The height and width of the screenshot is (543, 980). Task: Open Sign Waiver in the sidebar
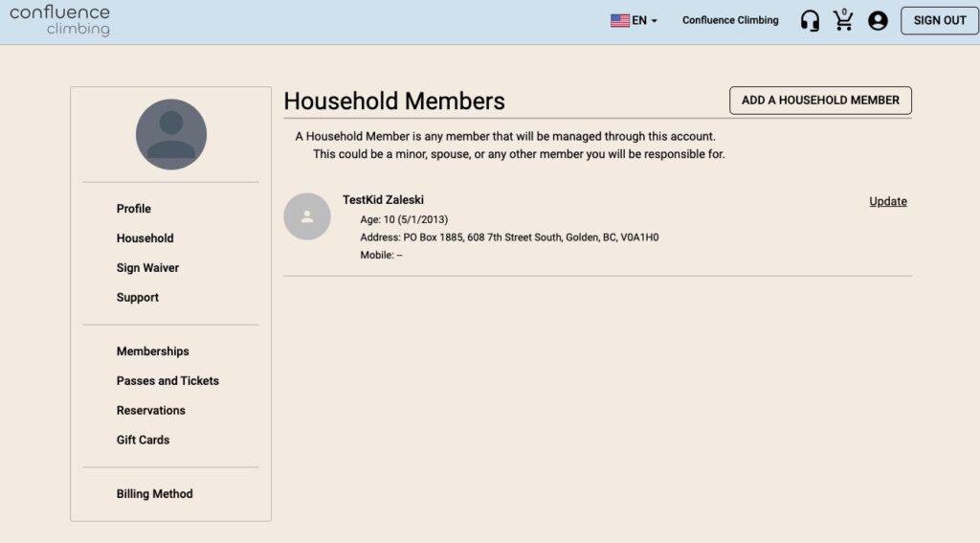tap(147, 268)
